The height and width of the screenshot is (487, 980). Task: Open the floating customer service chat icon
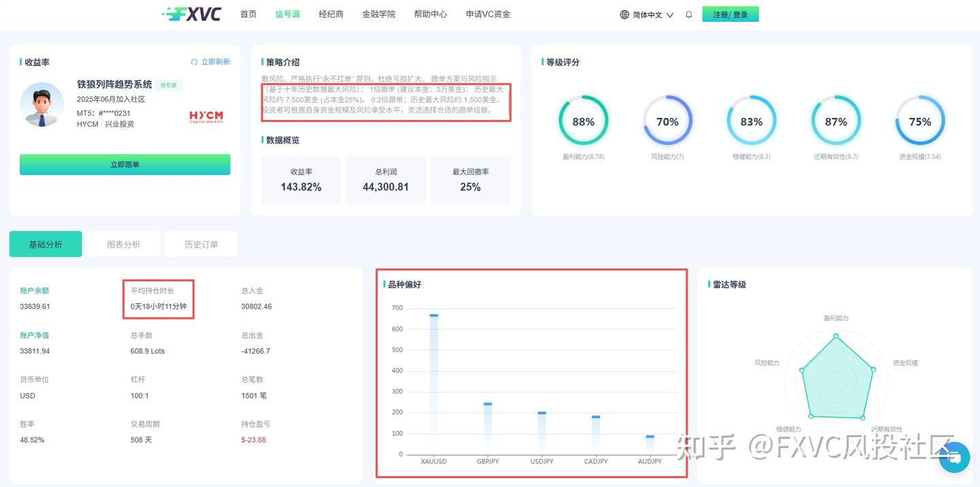click(x=954, y=458)
